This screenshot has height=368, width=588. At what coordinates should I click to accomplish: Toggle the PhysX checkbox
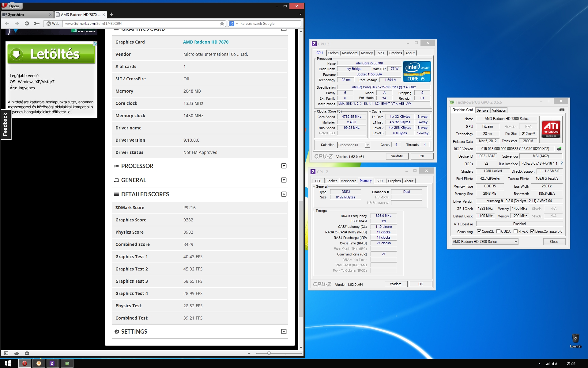point(516,232)
